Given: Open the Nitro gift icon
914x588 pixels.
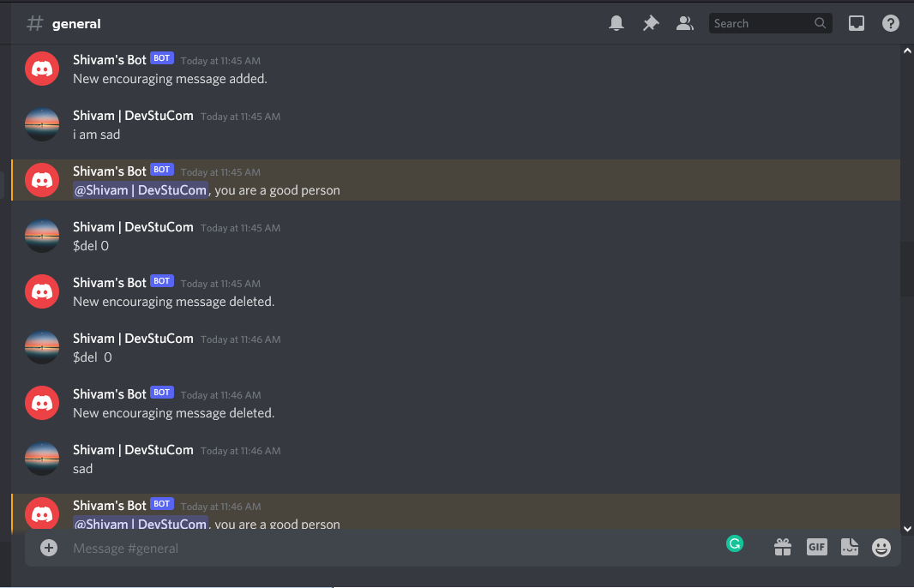Looking at the screenshot, I should (783, 547).
